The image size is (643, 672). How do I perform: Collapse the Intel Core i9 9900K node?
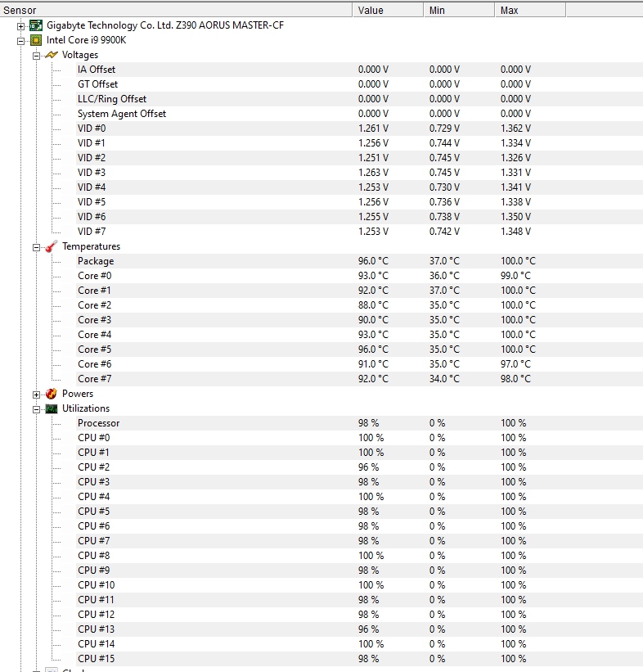coord(20,41)
